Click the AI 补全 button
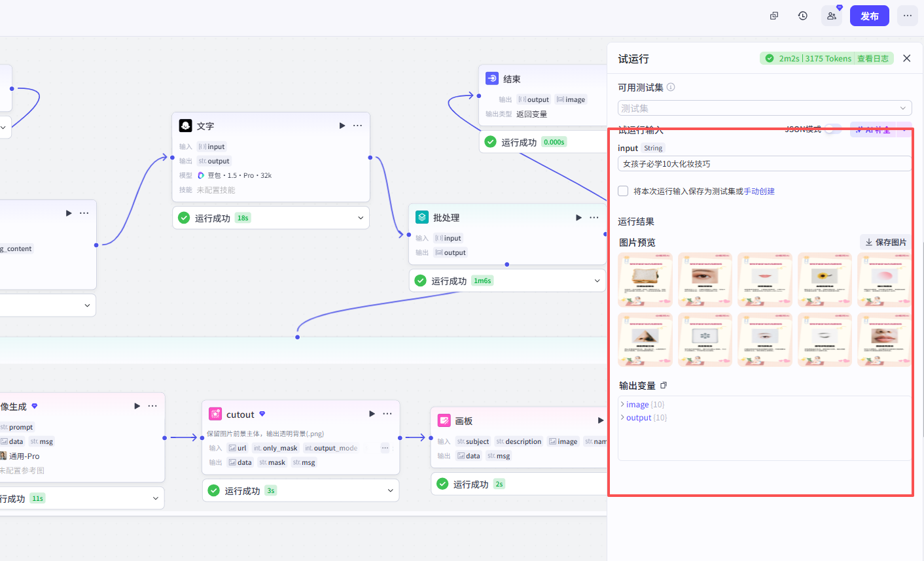Viewport: 924px width, 561px height. coord(873,129)
